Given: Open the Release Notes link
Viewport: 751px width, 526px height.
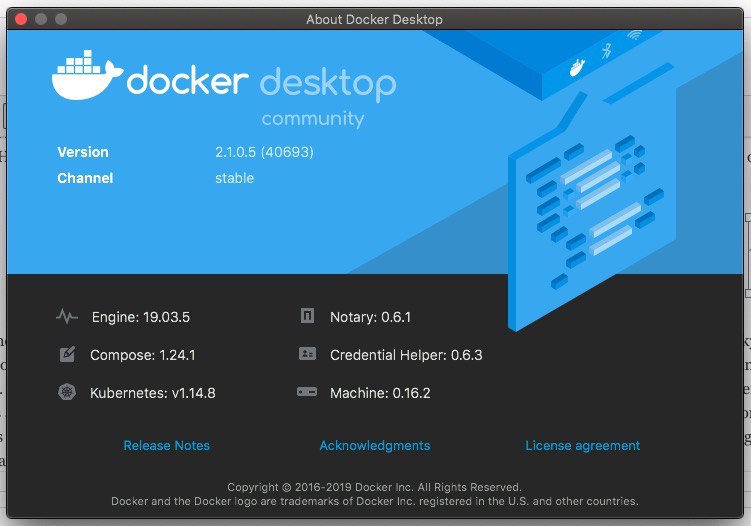Looking at the screenshot, I should [x=167, y=446].
